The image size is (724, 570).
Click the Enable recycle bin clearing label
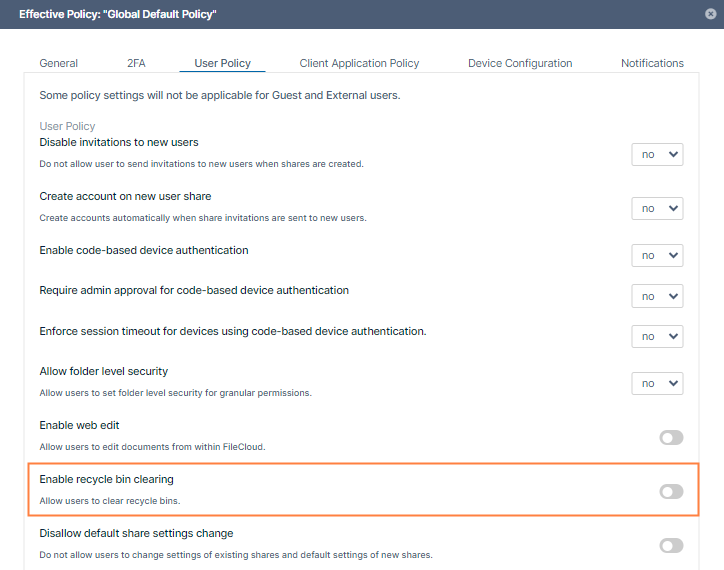point(106,480)
